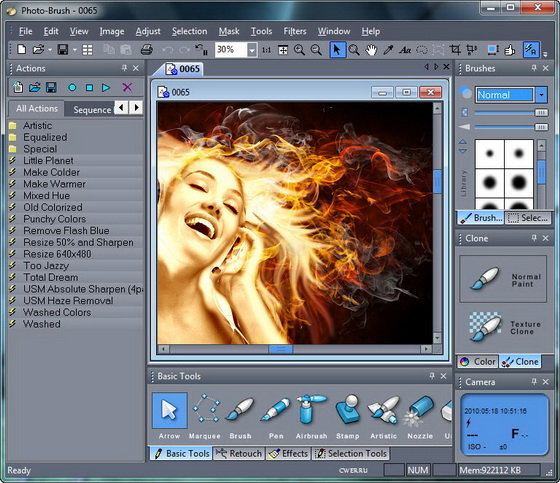Select the Airbrush tool
The width and height of the screenshot is (560, 483).
pyautogui.click(x=311, y=415)
